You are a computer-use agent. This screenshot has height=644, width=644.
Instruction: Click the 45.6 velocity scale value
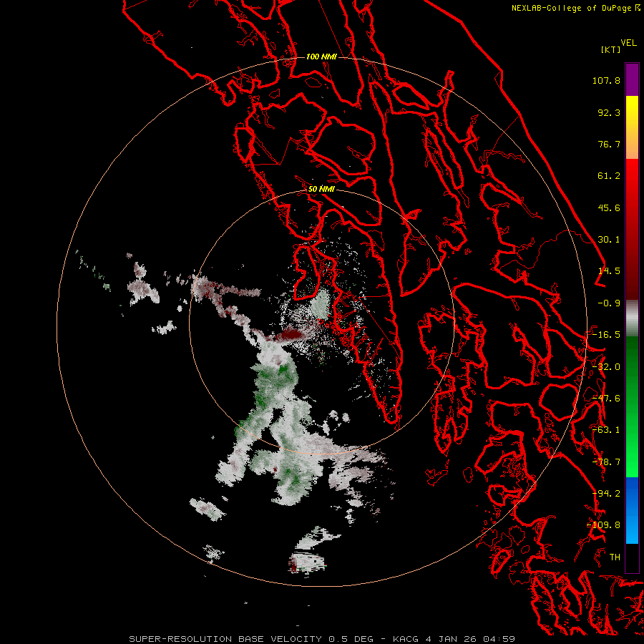pyautogui.click(x=609, y=208)
